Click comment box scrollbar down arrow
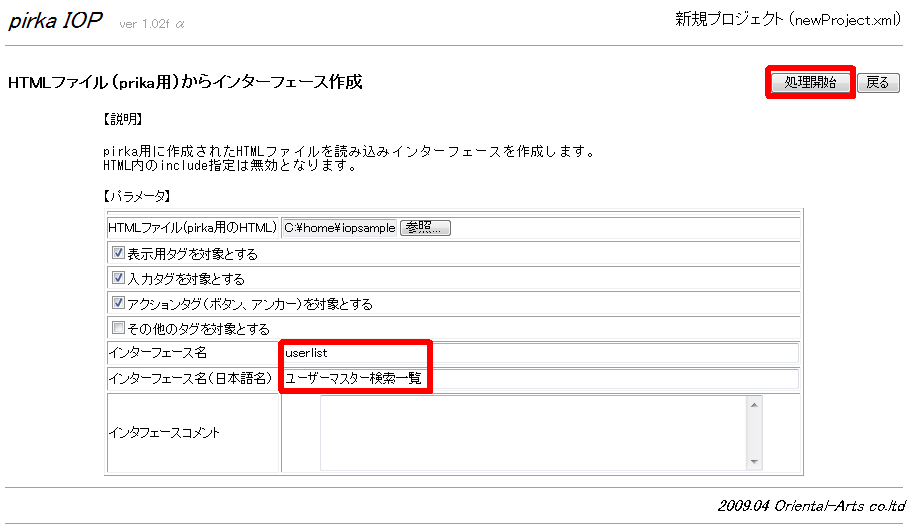The height and width of the screenshot is (528, 912). coord(755,462)
